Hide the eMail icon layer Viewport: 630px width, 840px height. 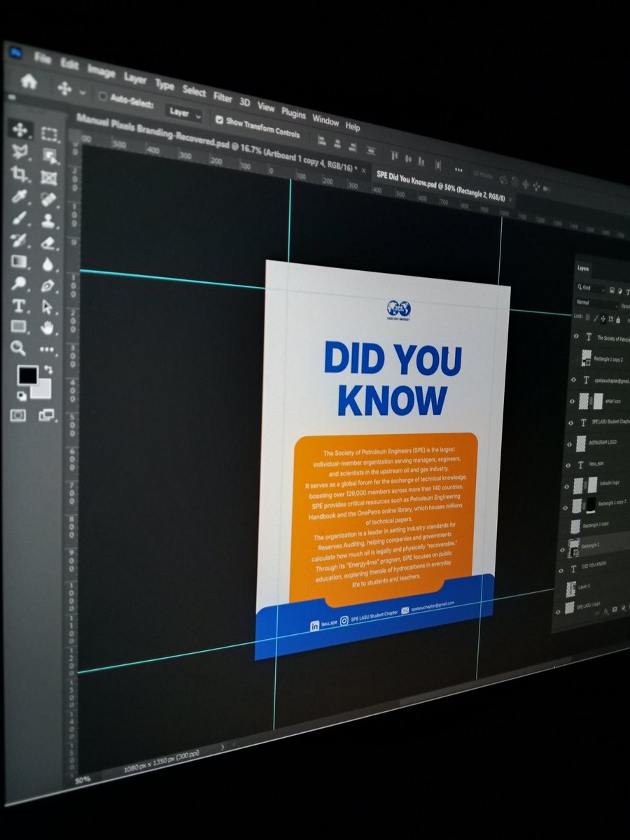point(572,401)
